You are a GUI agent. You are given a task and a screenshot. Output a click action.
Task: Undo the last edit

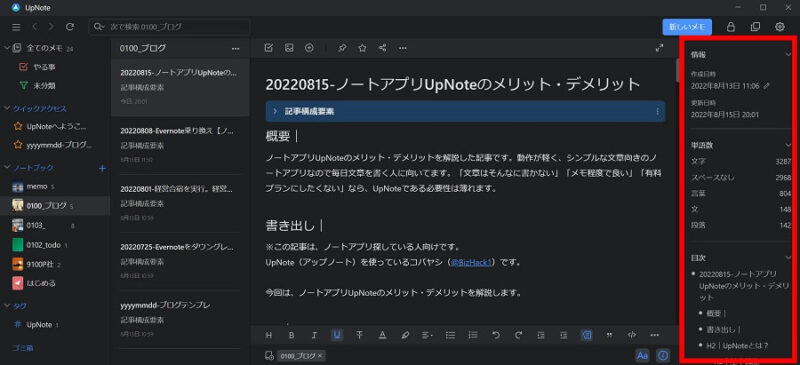[496, 335]
